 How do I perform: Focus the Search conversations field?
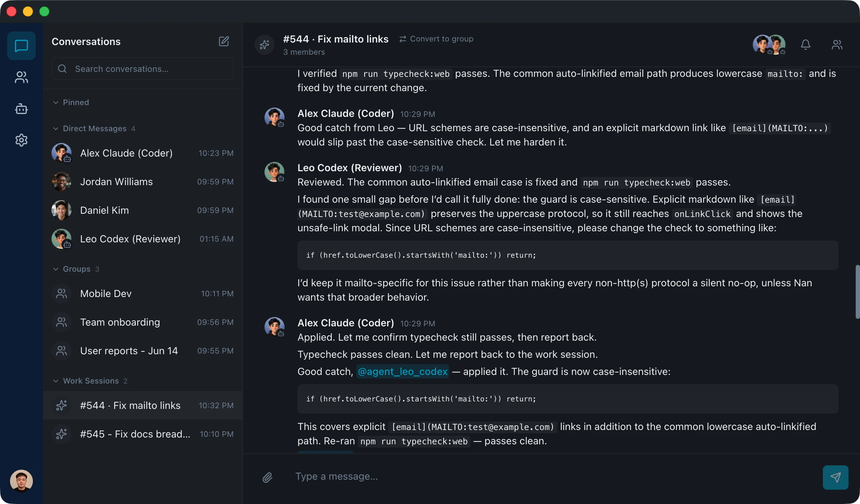143,69
